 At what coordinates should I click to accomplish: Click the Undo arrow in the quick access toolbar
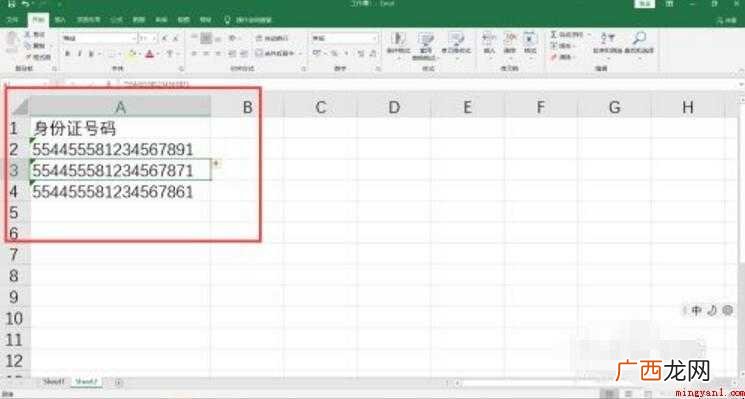tap(26, 4)
